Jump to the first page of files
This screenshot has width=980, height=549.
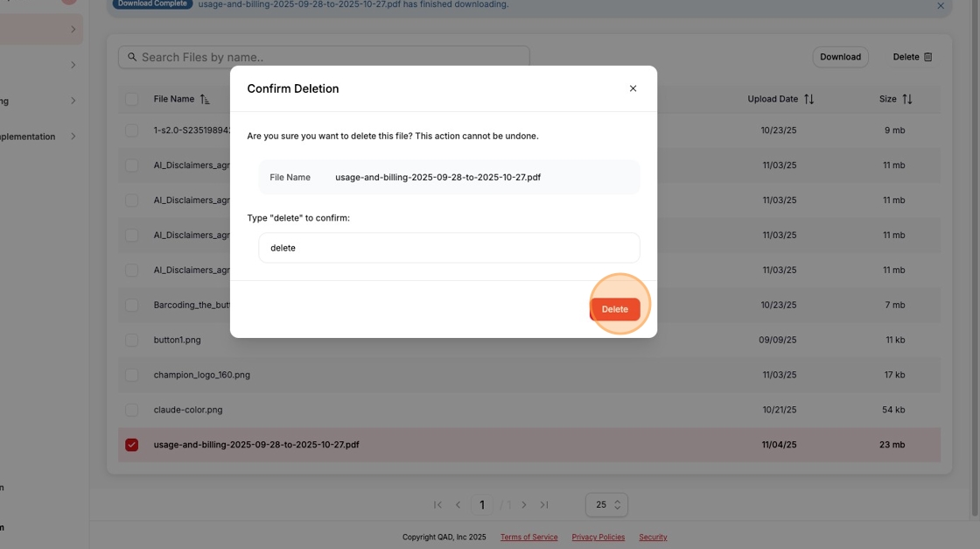(437, 504)
